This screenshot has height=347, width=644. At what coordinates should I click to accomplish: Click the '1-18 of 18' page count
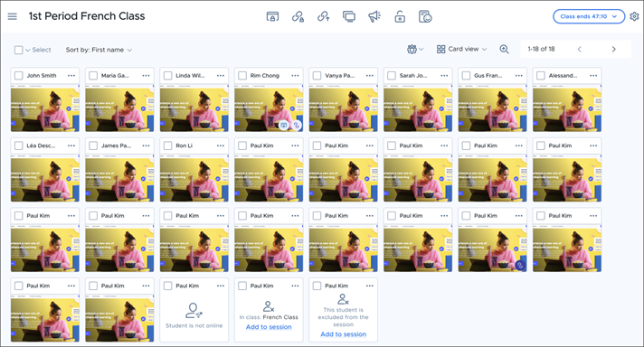coord(541,49)
